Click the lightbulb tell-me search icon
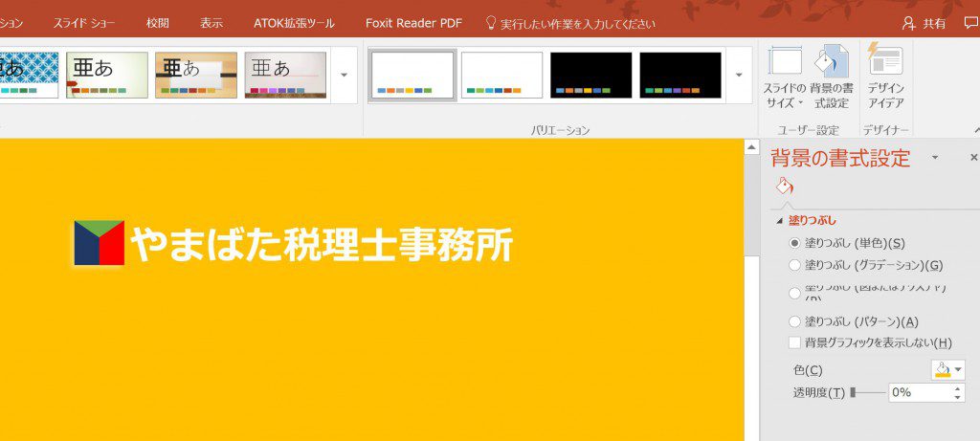 click(491, 23)
